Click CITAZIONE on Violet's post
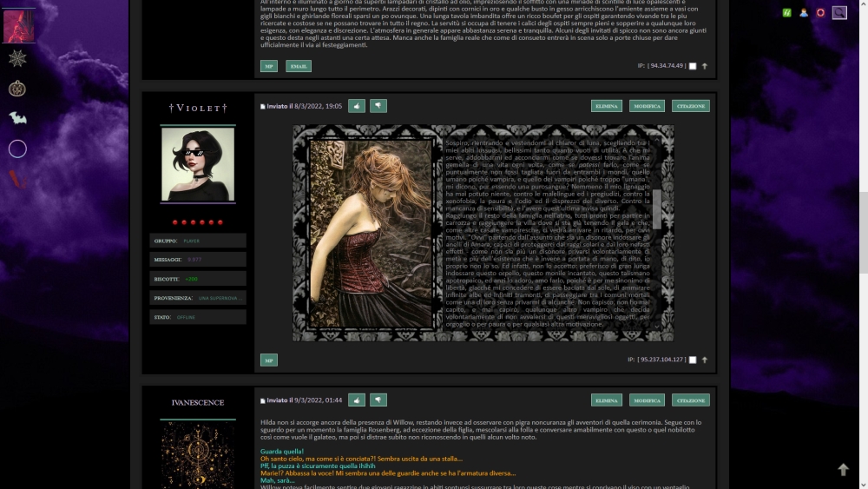Screen dimensions: 868x489 (690, 106)
